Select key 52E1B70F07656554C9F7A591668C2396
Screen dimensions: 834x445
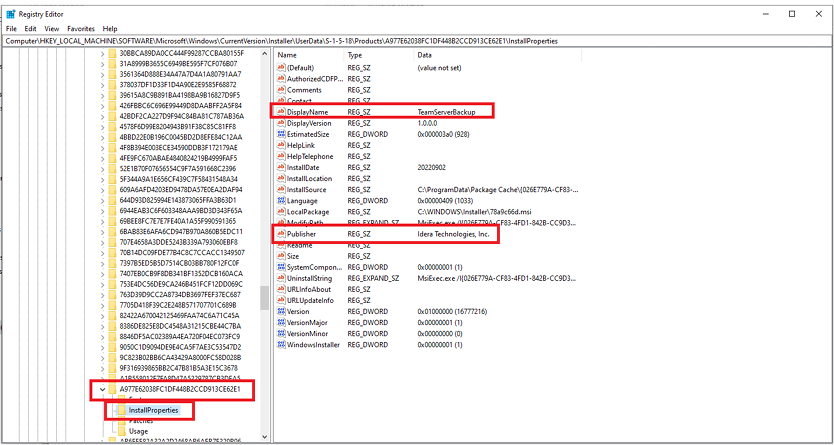click(x=178, y=169)
